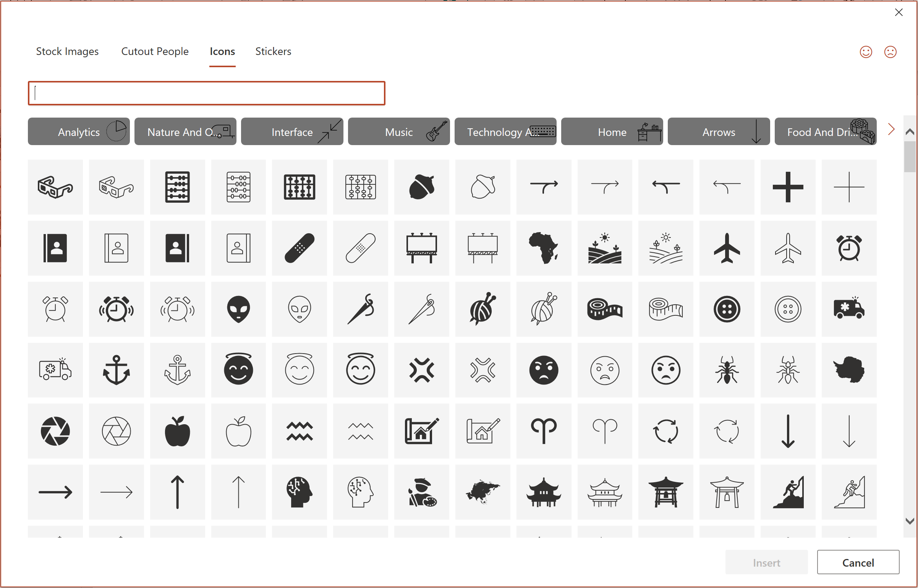The image size is (918, 588).
Task: Select the filled Africa continent icon
Action: click(x=543, y=248)
